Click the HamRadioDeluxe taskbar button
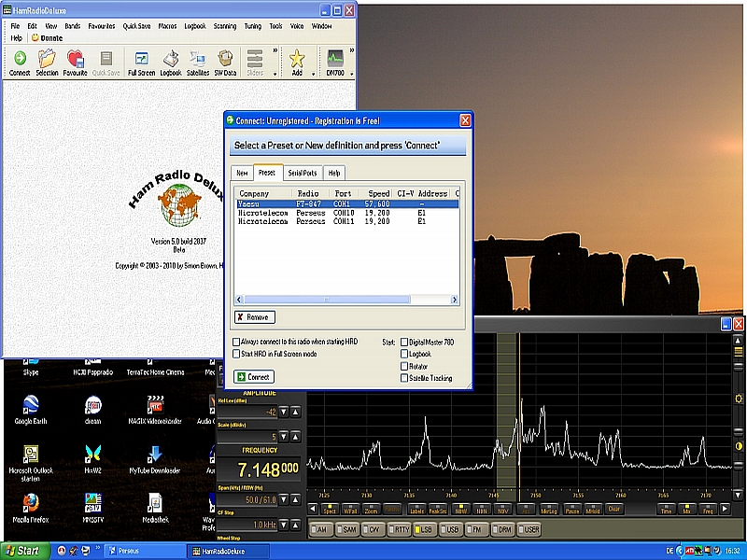This screenshot has height=560, width=747. [229, 551]
